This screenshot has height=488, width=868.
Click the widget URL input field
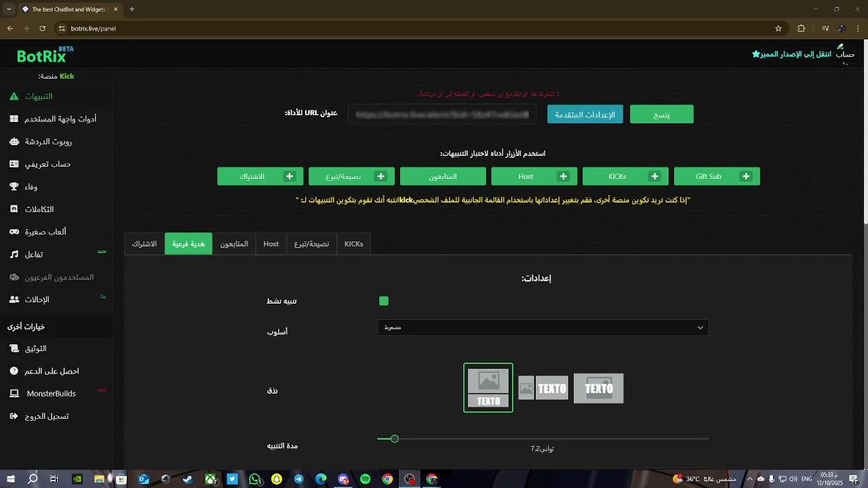point(443,115)
